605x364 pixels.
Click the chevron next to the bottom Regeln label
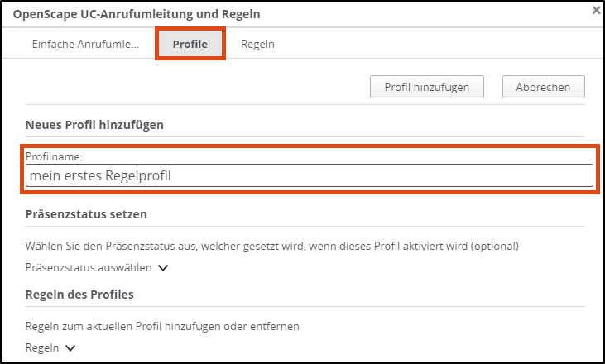(x=70, y=349)
